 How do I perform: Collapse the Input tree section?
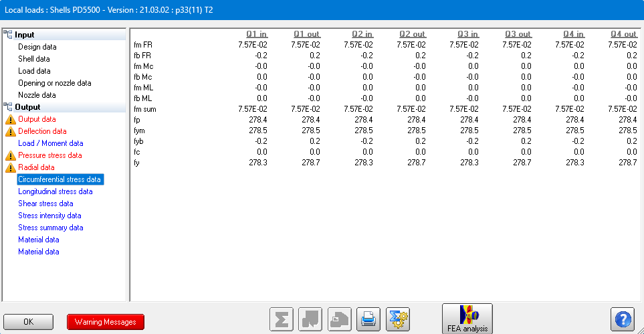click(9, 35)
